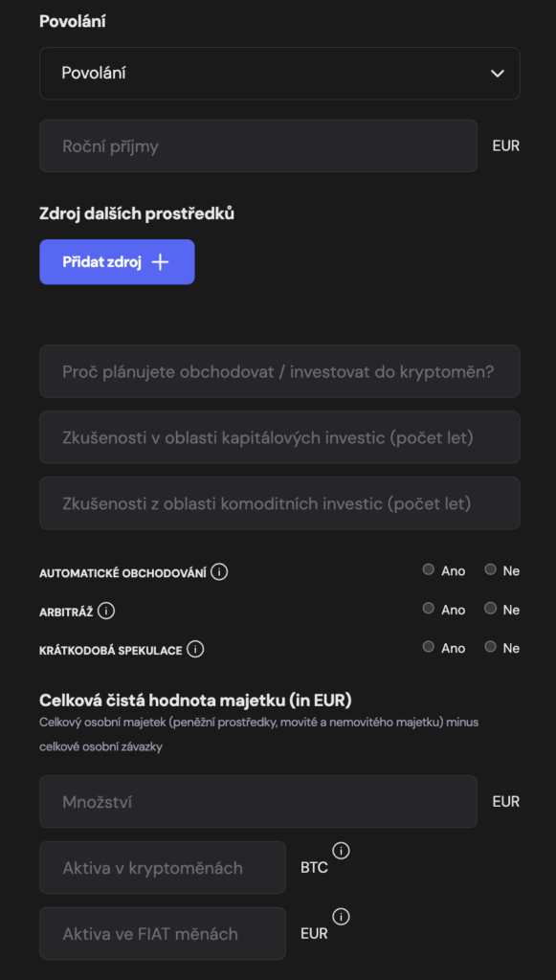The width and height of the screenshot is (556, 980).
Task: Select Ne for Automatické obchodování
Action: coord(490,569)
